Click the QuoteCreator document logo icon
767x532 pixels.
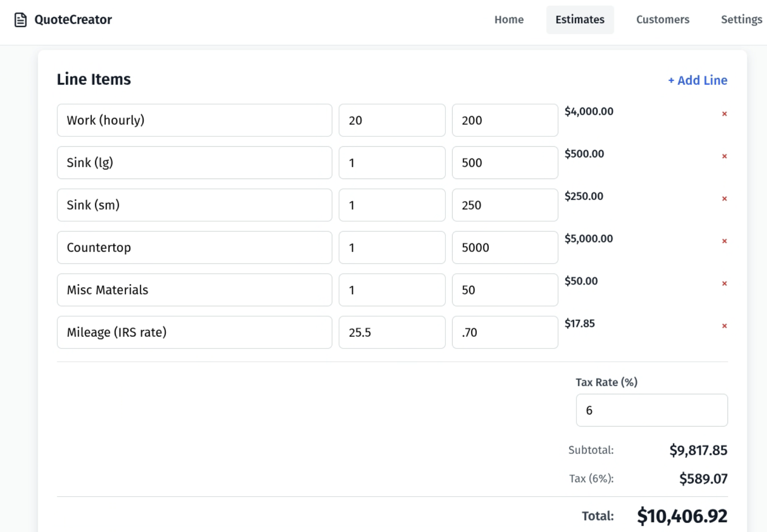pos(21,19)
